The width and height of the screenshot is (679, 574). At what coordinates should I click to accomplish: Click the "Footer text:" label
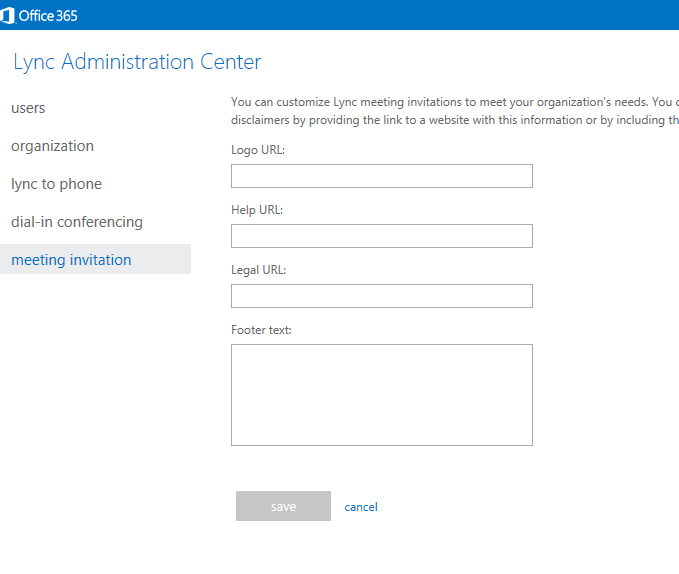click(261, 330)
